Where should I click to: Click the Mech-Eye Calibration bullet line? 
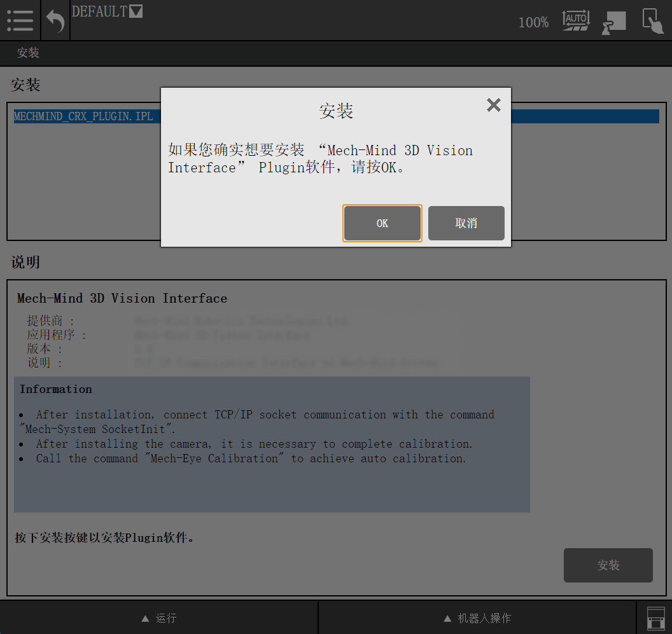pyautogui.click(x=251, y=458)
